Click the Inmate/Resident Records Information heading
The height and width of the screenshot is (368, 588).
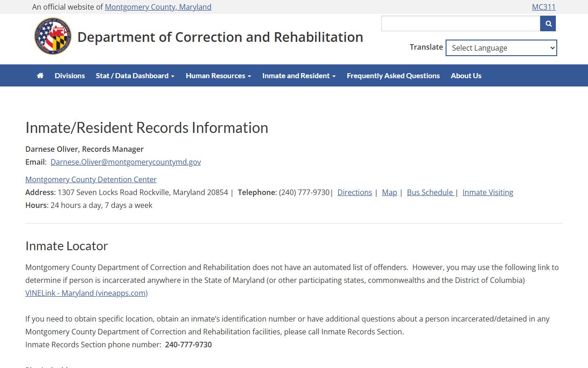tap(147, 127)
